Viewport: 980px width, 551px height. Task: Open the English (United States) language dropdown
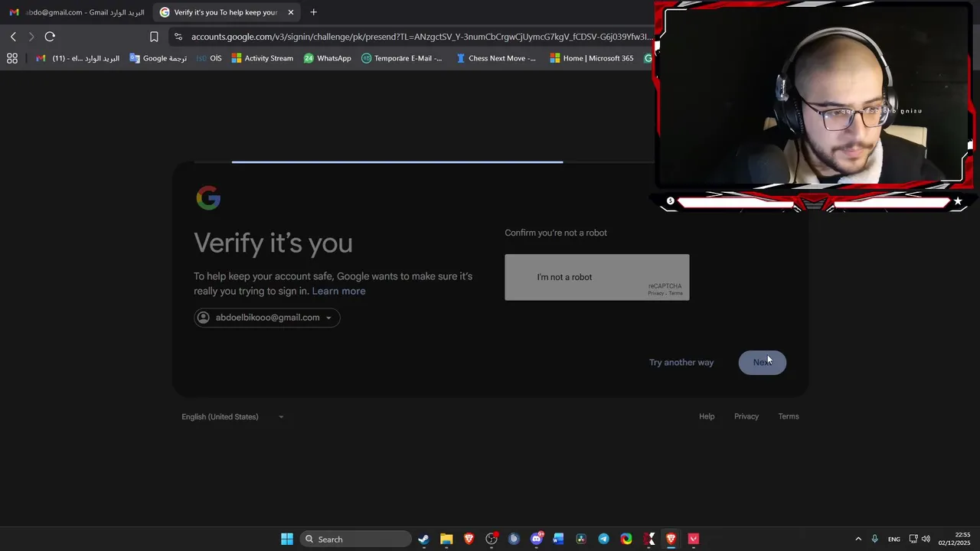[233, 417]
